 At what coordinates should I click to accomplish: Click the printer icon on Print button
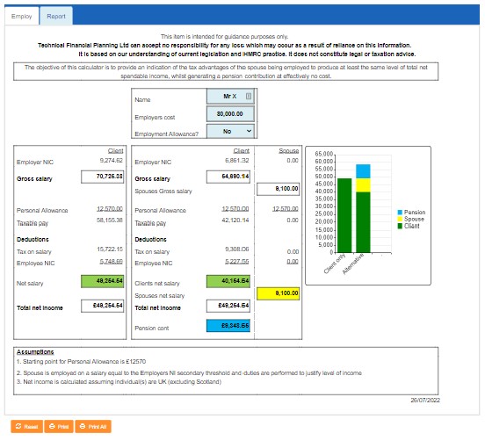52,426
